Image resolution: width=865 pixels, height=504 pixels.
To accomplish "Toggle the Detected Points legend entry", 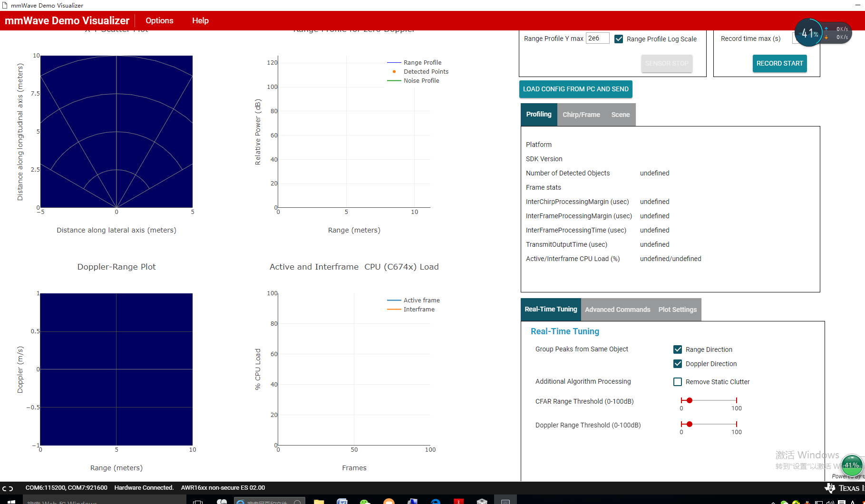I will 418,71.
